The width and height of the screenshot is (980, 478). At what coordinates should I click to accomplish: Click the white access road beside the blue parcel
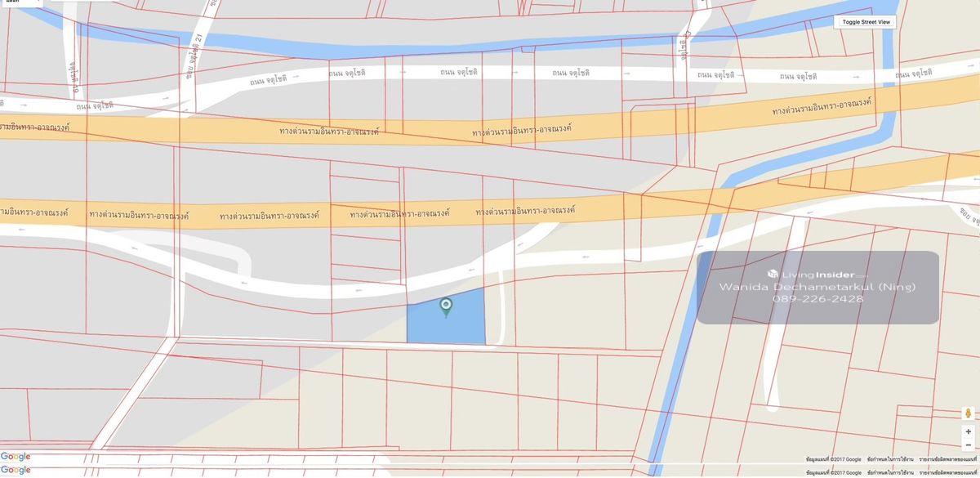coord(506,315)
